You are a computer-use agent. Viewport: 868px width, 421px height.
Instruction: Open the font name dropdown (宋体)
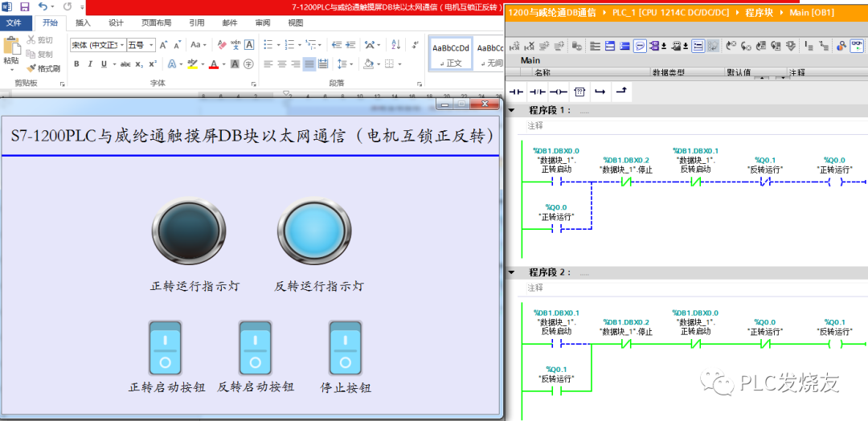pyautogui.click(x=122, y=45)
